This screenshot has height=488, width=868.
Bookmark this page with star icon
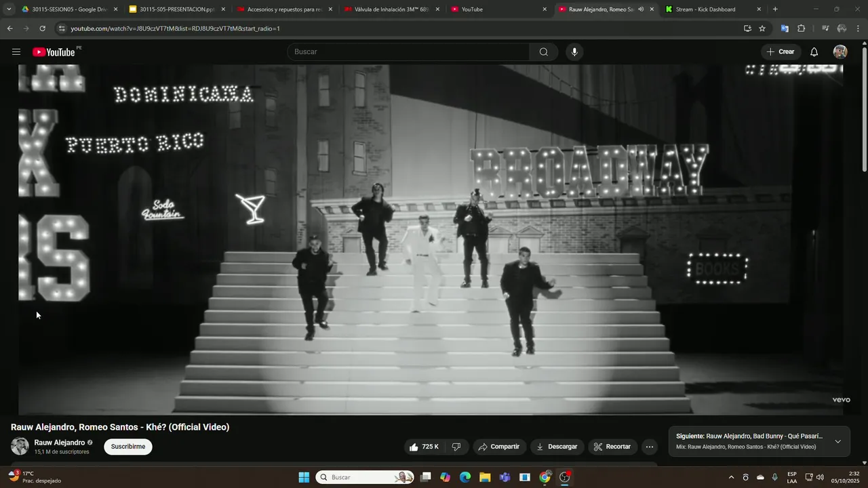(x=762, y=28)
